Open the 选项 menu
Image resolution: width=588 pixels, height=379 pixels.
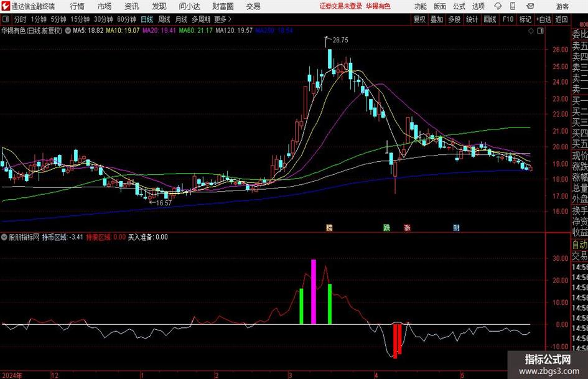pos(478,6)
